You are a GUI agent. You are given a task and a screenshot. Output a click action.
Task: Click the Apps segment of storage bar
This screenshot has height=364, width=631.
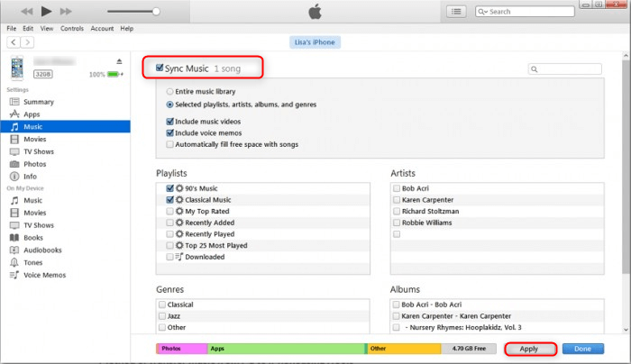(286, 349)
